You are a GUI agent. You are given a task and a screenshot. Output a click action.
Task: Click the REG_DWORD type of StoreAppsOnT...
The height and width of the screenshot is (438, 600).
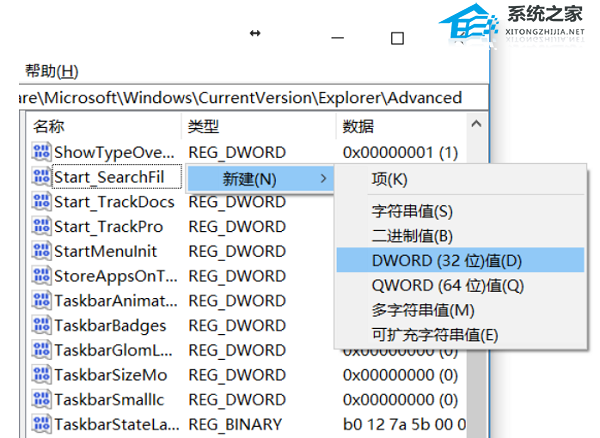pos(237,276)
